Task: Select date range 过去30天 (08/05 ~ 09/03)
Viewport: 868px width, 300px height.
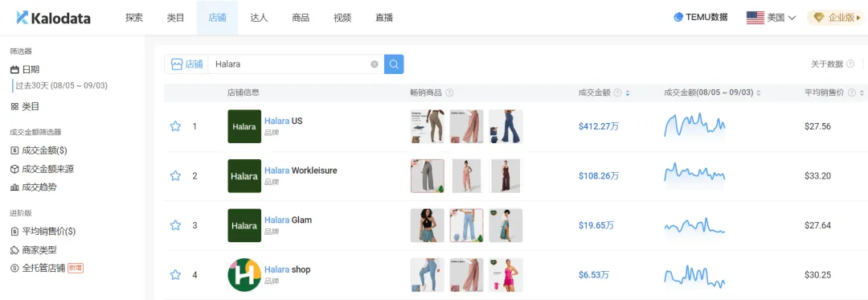Action: click(61, 86)
